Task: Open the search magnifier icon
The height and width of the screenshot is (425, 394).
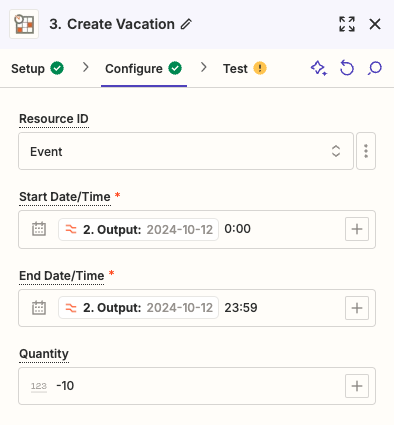Action: pyautogui.click(x=375, y=68)
